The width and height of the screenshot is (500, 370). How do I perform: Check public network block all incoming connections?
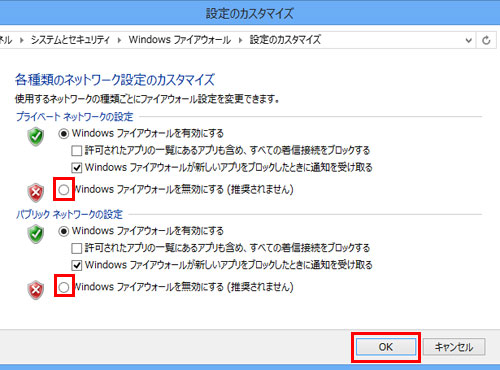coord(77,248)
